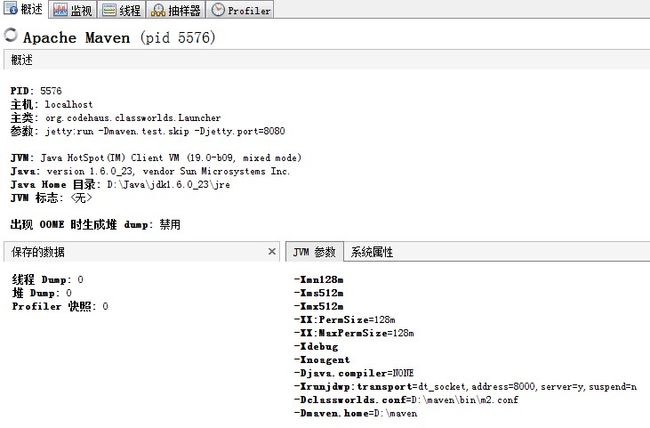Select the -Dmaven.home=D:\maven argument
Image resolution: width=650 pixels, height=428 pixels.
[x=355, y=413]
